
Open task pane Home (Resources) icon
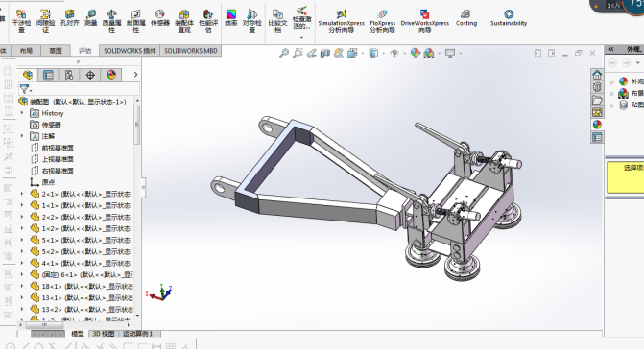coord(597,75)
